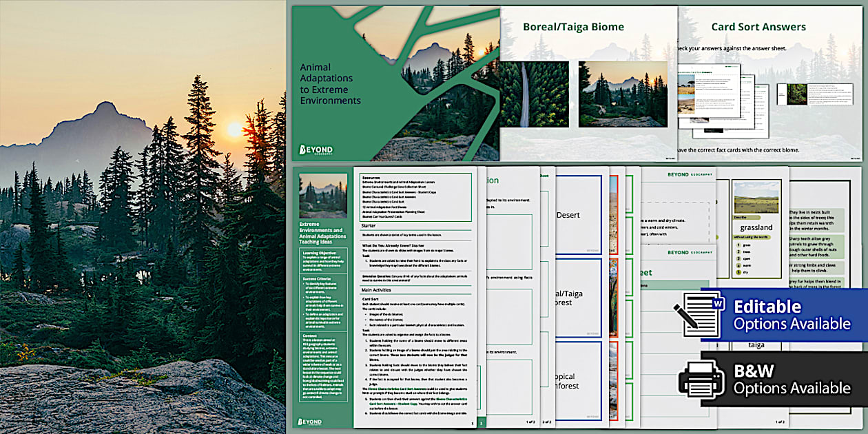Click the black-and-white printer icon
This screenshot has height=434, width=868.
pyautogui.click(x=701, y=379)
